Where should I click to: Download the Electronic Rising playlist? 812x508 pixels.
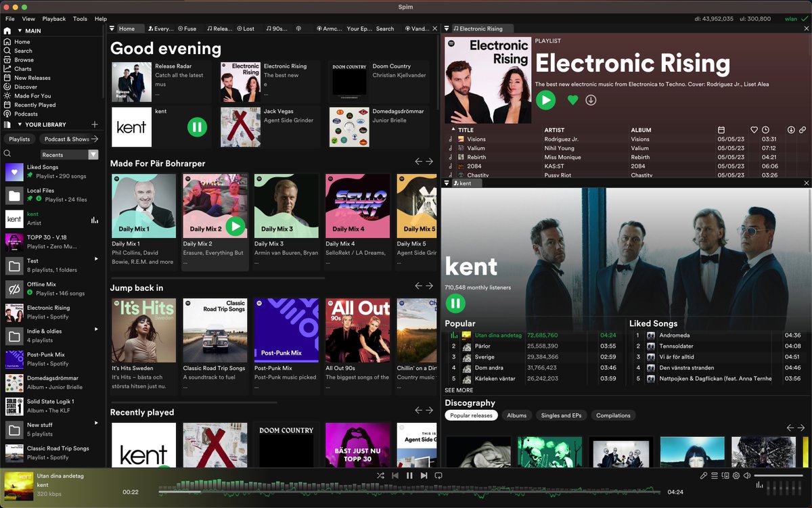[x=591, y=100]
